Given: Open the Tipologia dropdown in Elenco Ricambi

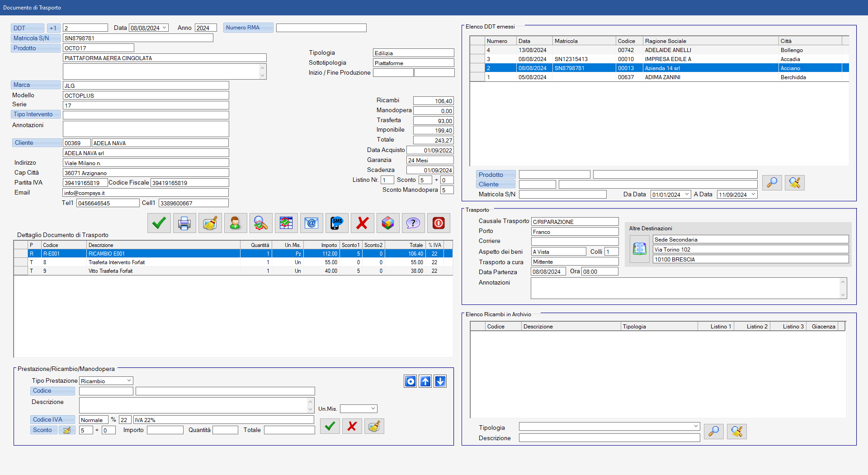Looking at the screenshot, I should [695, 427].
